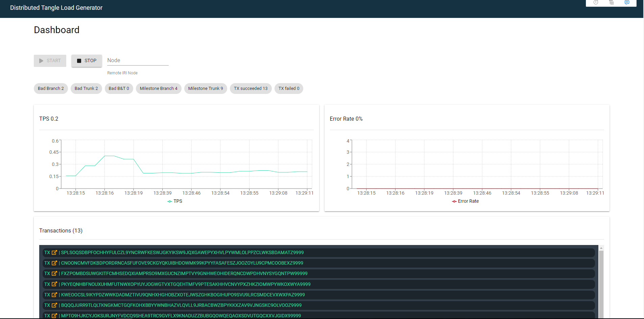The width and height of the screenshot is (644, 319).
Task: Click the Dashboard heading
Action: point(57,30)
